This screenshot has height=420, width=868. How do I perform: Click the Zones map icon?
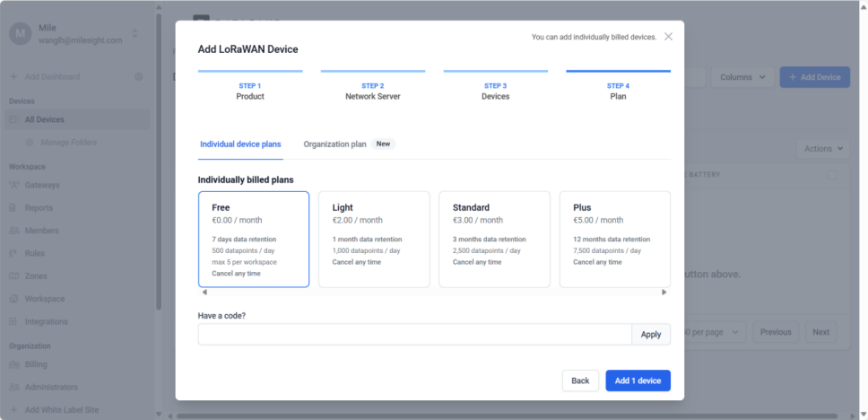(x=13, y=276)
